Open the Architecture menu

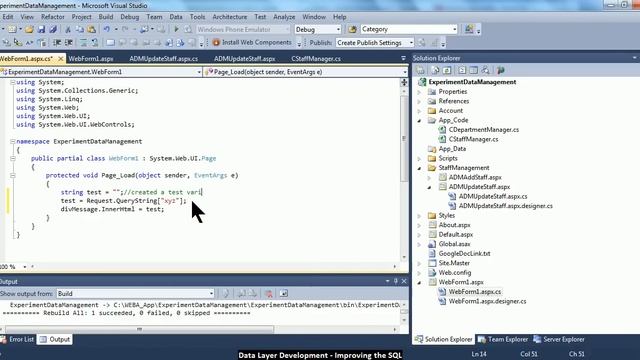tap(229, 17)
